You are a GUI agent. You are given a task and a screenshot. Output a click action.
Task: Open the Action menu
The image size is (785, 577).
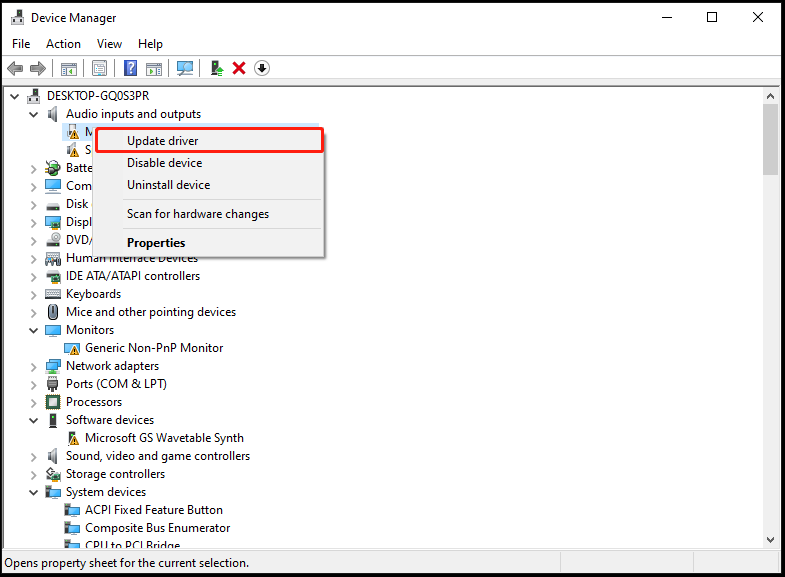coord(63,44)
